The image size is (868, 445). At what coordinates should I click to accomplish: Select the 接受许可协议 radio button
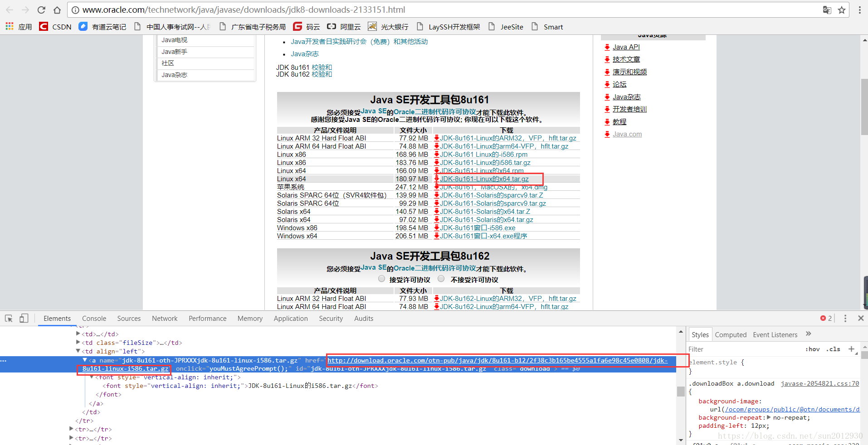click(381, 279)
